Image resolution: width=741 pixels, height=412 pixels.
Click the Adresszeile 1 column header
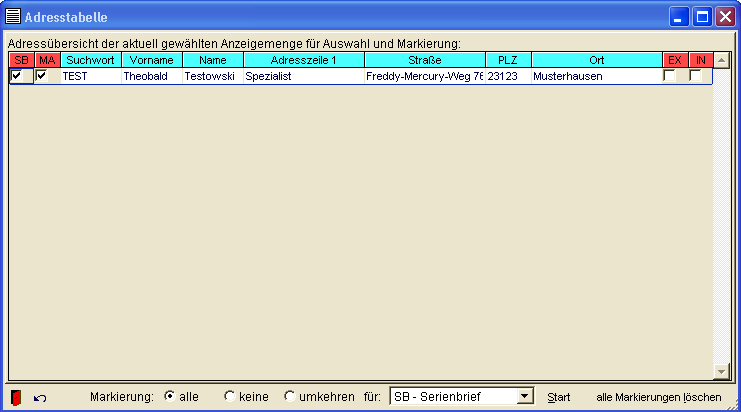304,60
